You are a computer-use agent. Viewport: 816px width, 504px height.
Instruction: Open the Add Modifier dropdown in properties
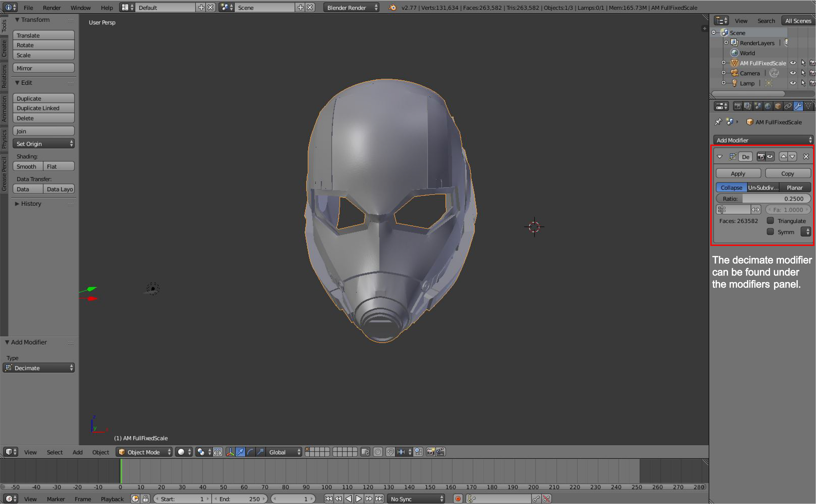coord(763,140)
